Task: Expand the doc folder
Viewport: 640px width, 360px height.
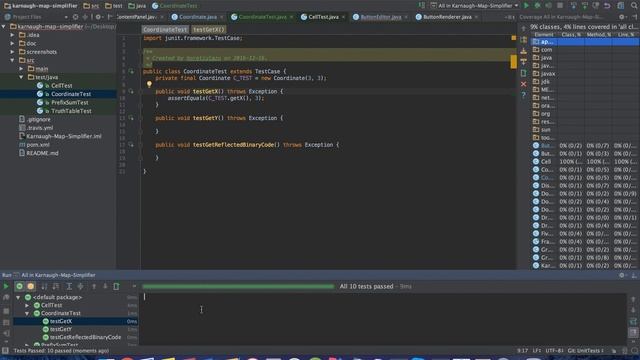Action: point(12,43)
